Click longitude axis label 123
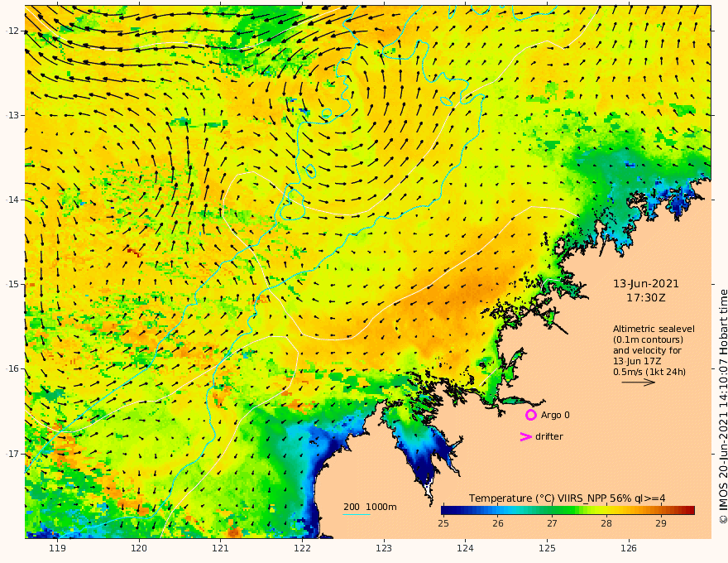 pyautogui.click(x=384, y=549)
